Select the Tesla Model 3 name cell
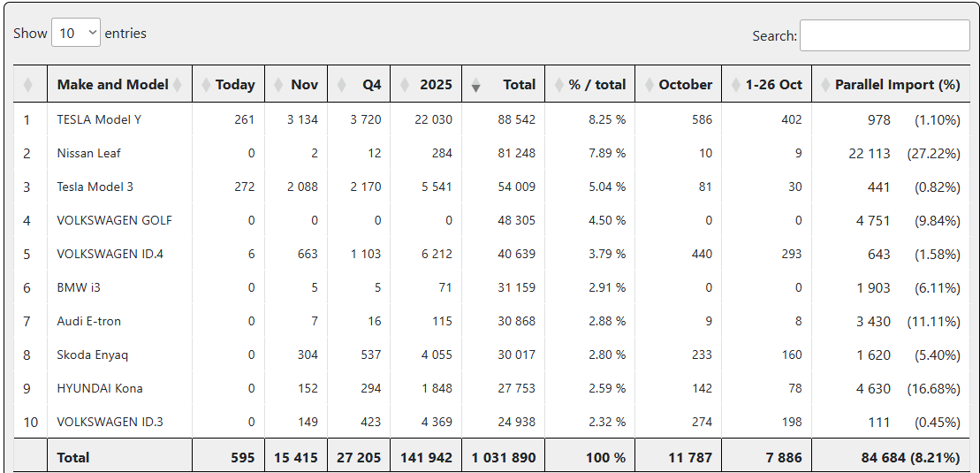The image size is (980, 473). [x=95, y=187]
